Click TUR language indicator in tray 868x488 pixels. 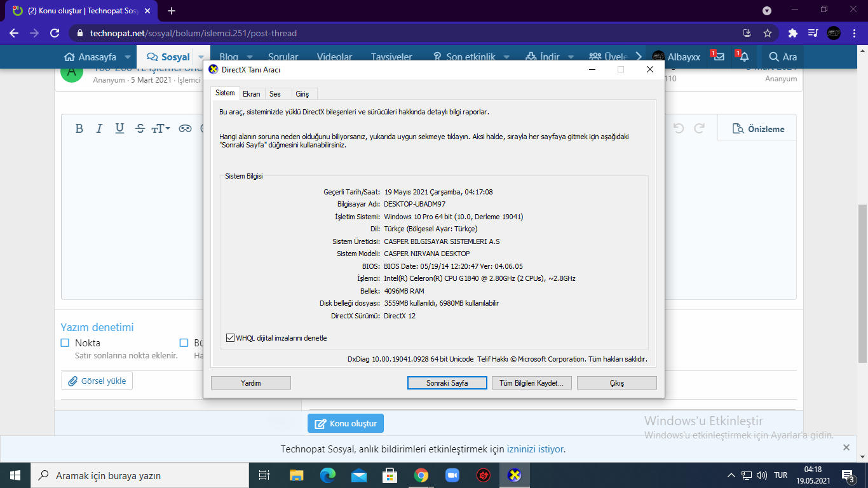point(781,475)
